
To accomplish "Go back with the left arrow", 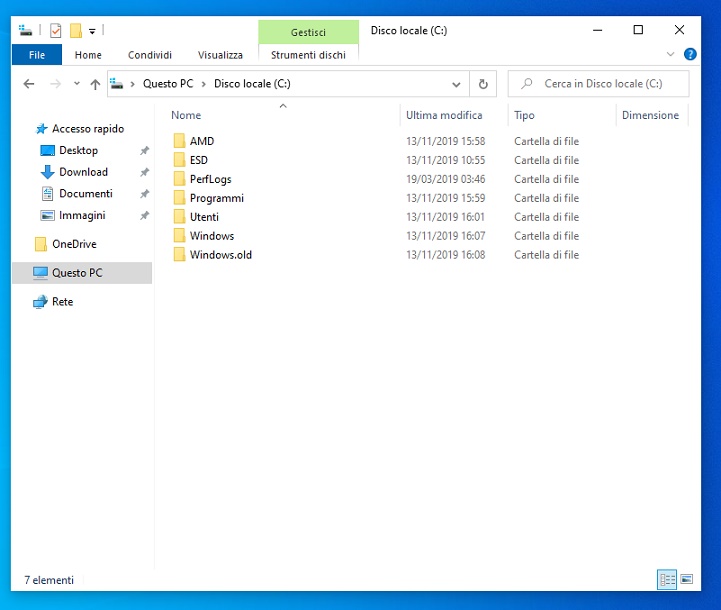I will [x=29, y=84].
